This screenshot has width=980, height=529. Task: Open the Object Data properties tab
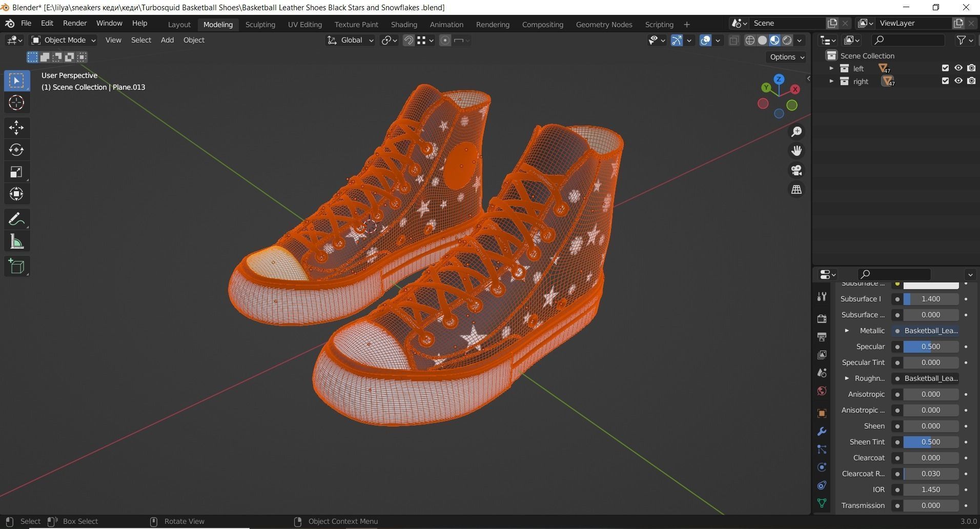(822, 503)
